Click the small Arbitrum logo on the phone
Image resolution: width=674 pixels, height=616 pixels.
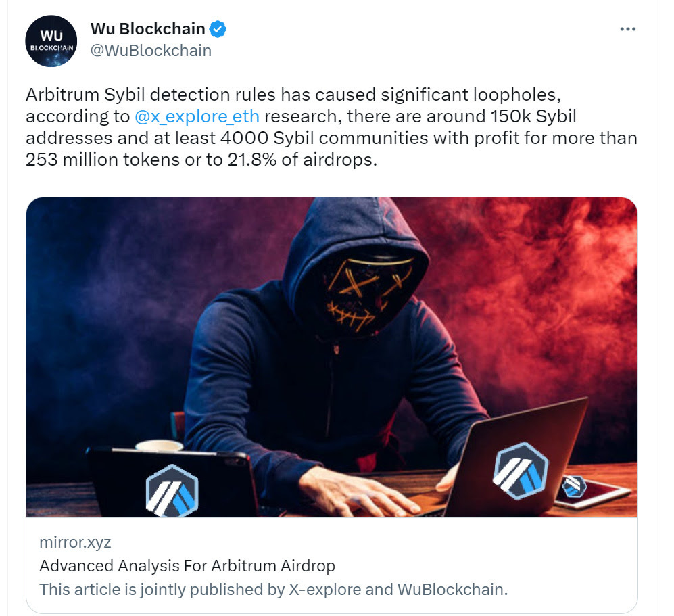pyautogui.click(x=574, y=487)
